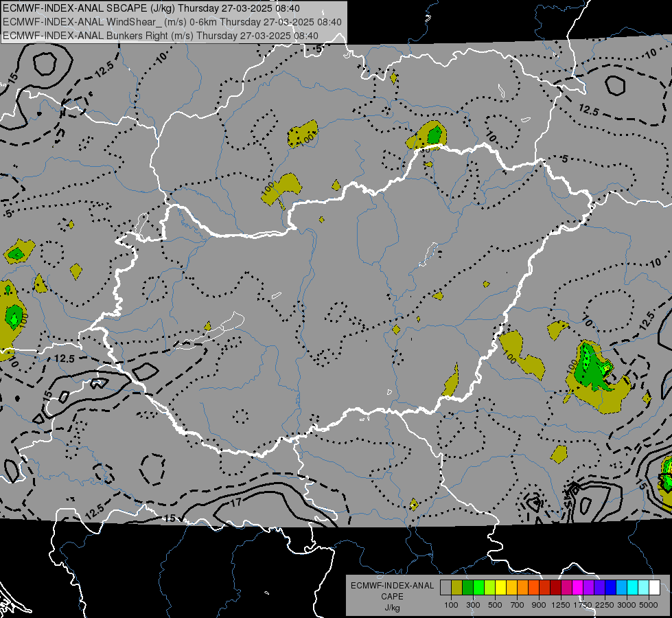Click the white swatch in the CAPE legend

655,587
